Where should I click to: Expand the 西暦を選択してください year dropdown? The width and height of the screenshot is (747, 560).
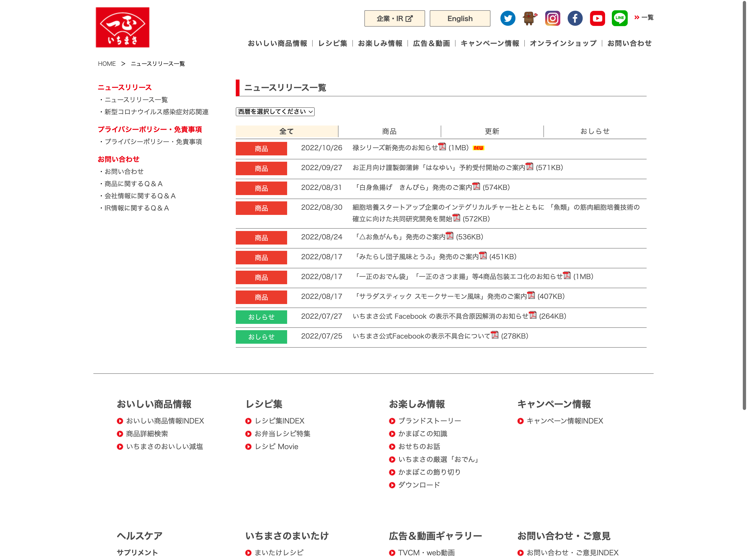[x=275, y=112]
